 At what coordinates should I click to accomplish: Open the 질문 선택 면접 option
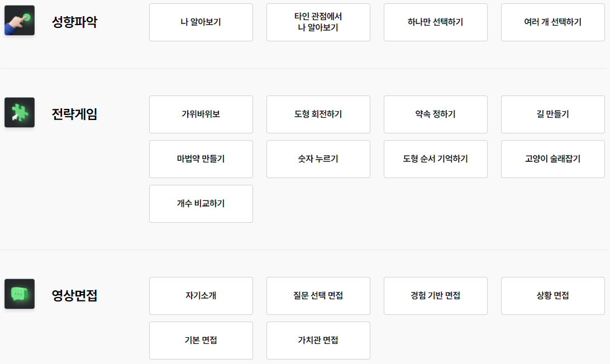click(318, 296)
